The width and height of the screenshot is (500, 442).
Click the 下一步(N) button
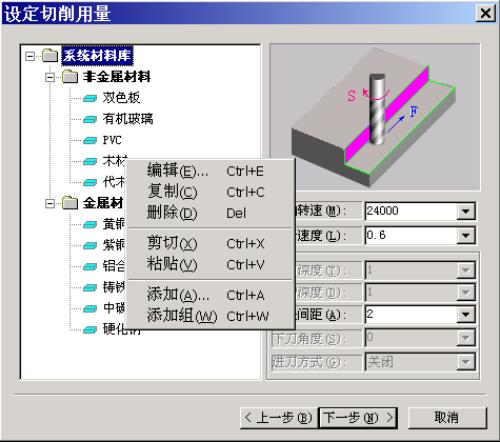pyautogui.click(x=358, y=418)
